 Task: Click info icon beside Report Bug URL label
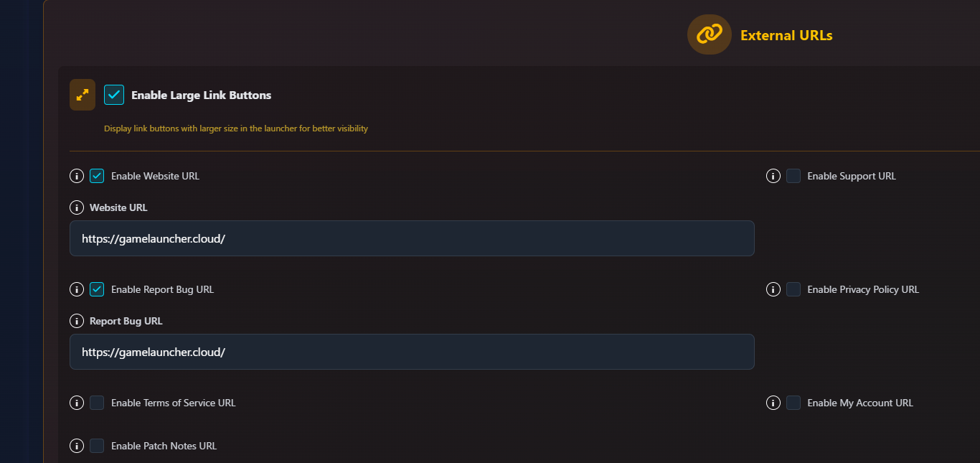[x=77, y=321]
